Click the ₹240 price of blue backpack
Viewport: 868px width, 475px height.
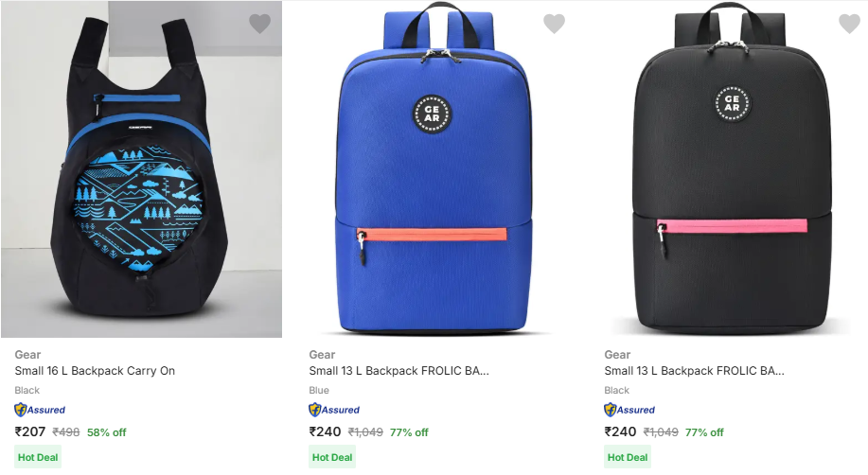pyautogui.click(x=325, y=431)
